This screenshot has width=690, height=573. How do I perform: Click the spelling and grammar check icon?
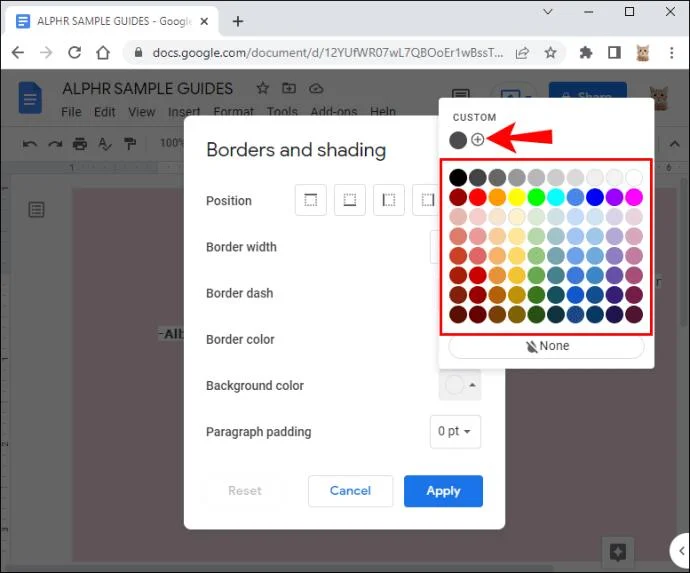(105, 144)
